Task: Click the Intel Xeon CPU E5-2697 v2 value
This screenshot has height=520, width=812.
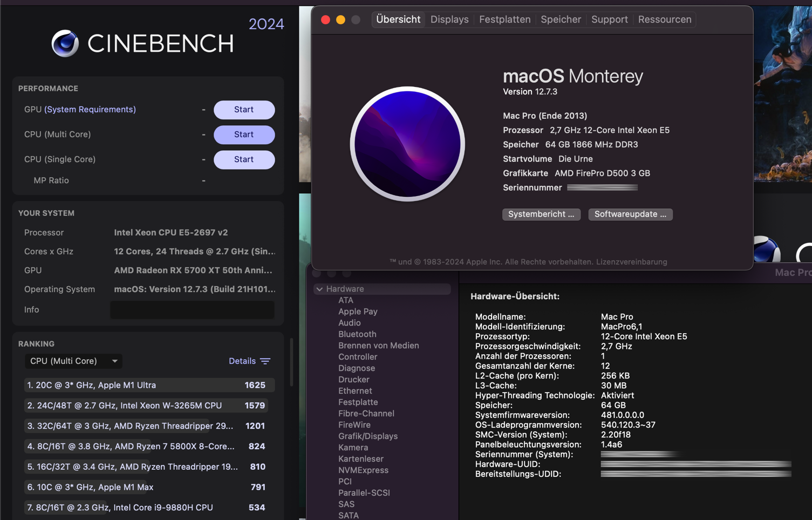Action: (170, 233)
